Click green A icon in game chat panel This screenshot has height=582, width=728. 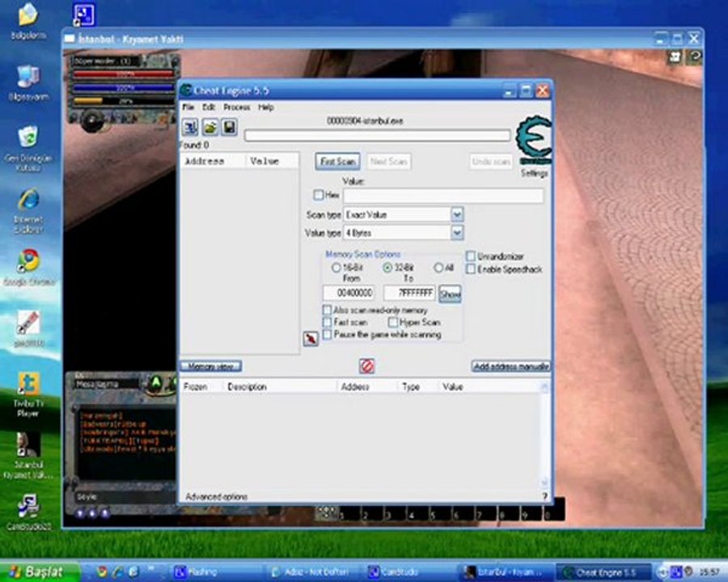[156, 382]
